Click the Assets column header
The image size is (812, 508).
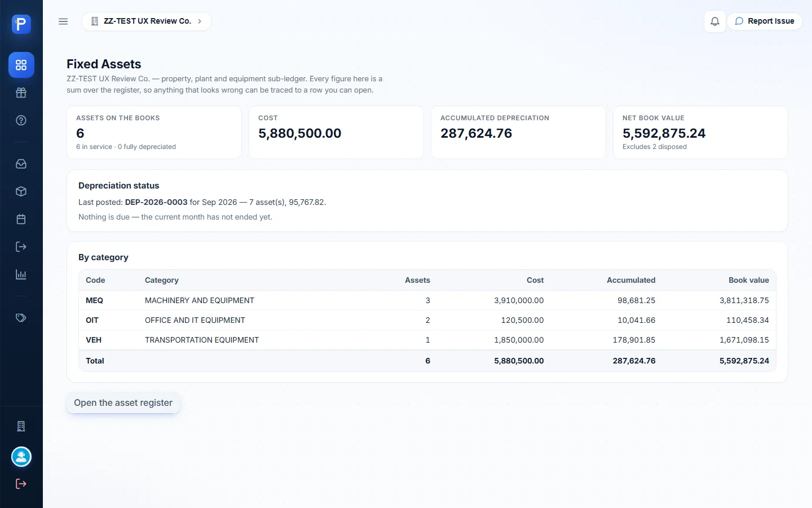tap(417, 280)
